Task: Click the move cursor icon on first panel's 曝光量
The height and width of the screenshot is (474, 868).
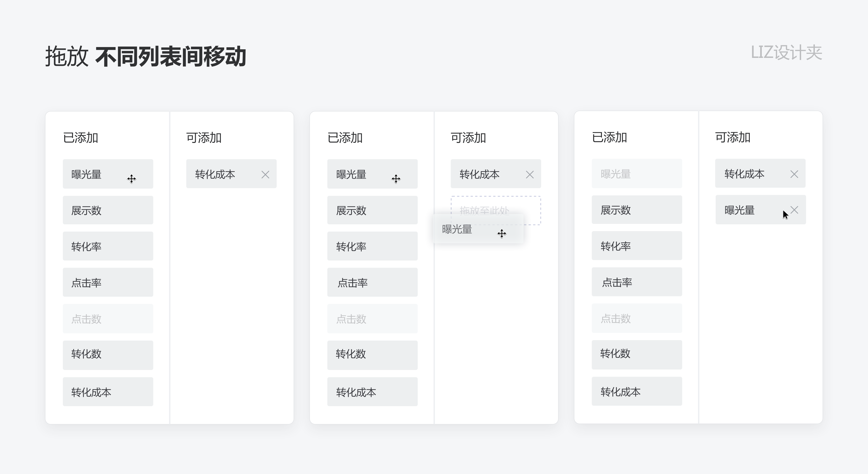Action: (131, 179)
